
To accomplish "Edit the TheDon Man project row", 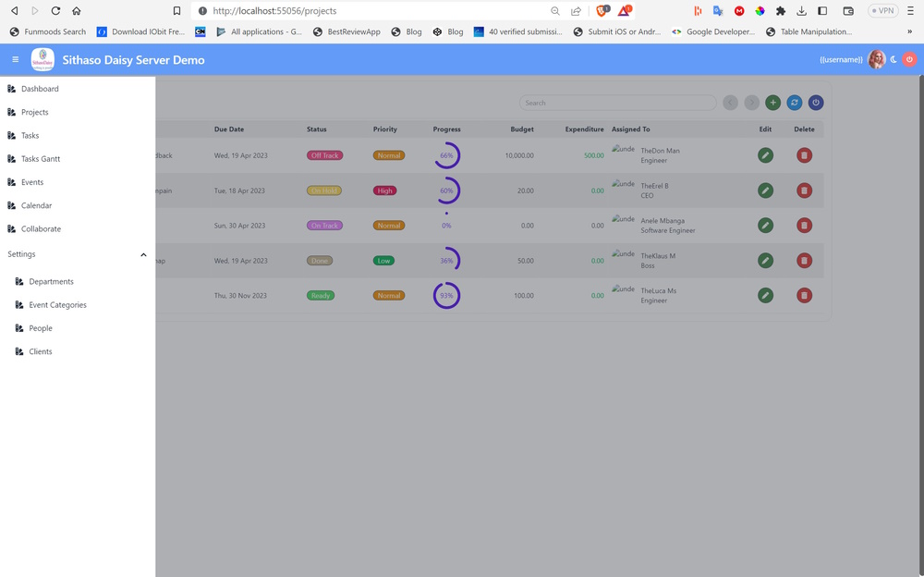I will [x=765, y=155].
